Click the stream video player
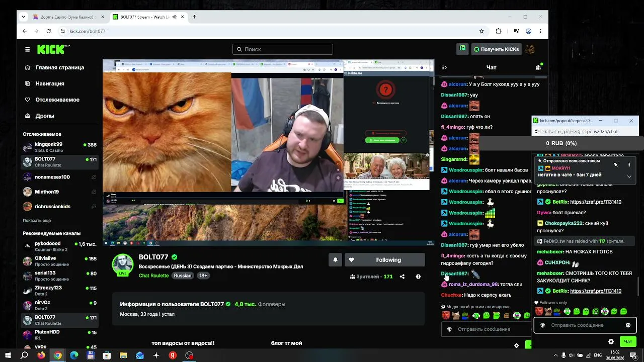Screen dimensions: 644x362 click(268, 153)
